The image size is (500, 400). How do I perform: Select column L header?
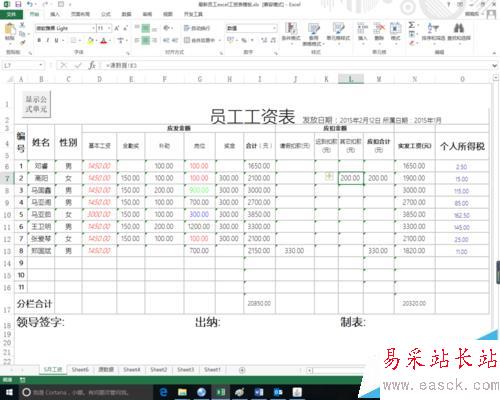click(x=351, y=79)
